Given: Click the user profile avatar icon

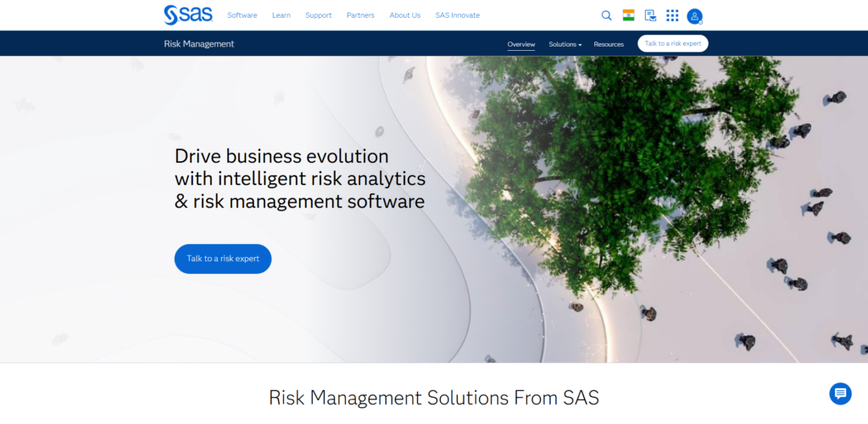Looking at the screenshot, I should (x=695, y=17).
